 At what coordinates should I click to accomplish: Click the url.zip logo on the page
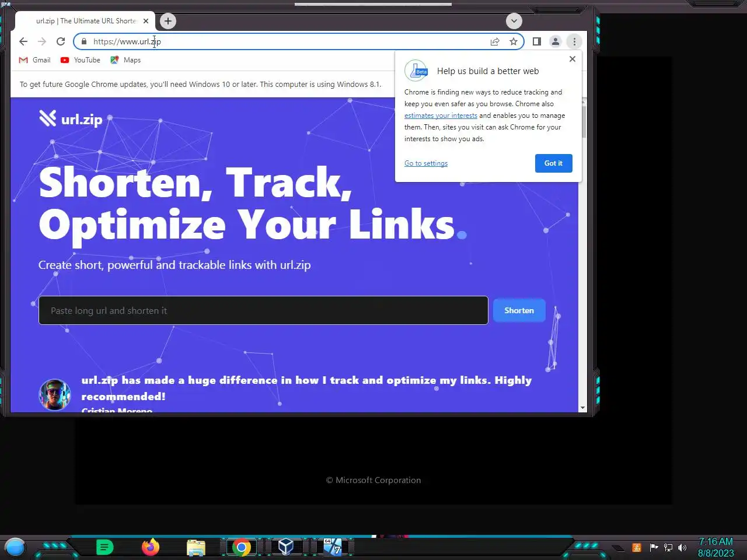(71, 119)
